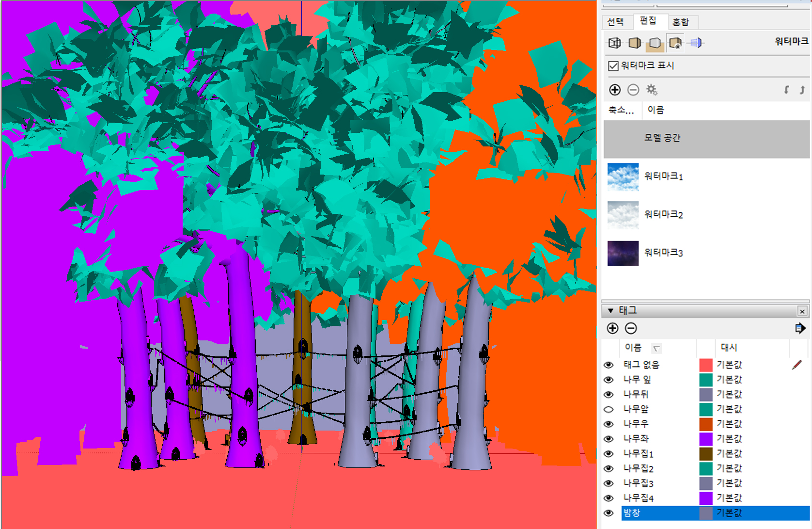This screenshot has height=529, width=812.
Task: Show the hidden 나무앞 tag
Action: click(x=609, y=409)
